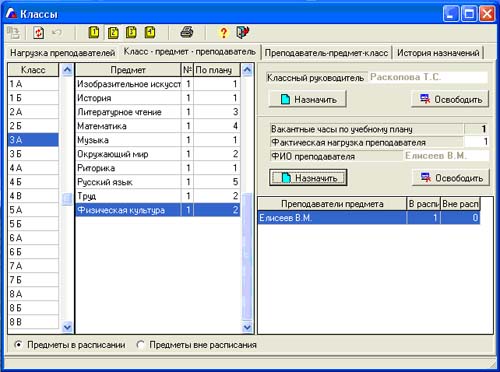Select subject Риторика row
The width and height of the screenshot is (500, 372).
tap(158, 168)
